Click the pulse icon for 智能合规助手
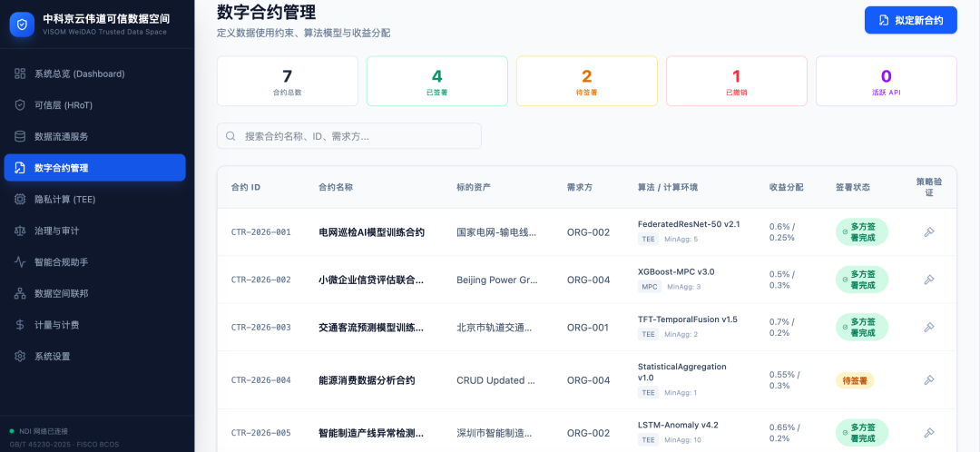980x452 pixels. pyautogui.click(x=20, y=262)
